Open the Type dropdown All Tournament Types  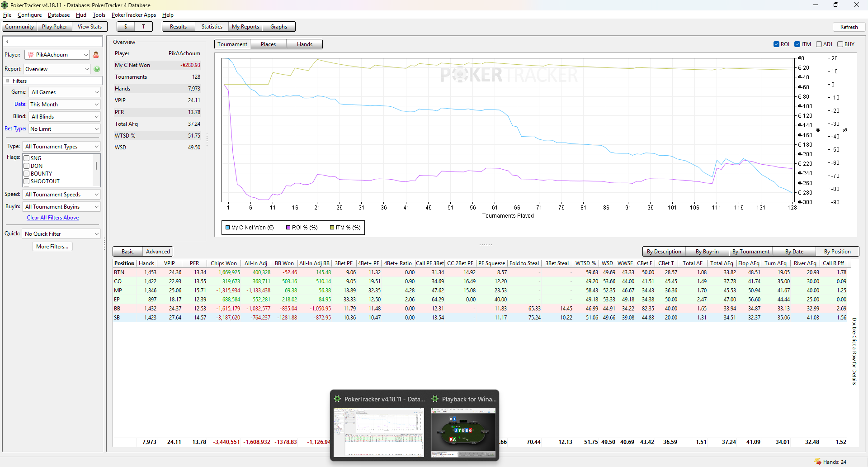click(61, 147)
